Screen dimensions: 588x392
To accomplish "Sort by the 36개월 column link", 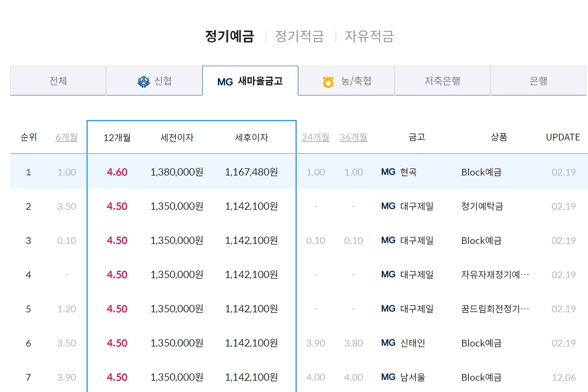I will point(353,137).
